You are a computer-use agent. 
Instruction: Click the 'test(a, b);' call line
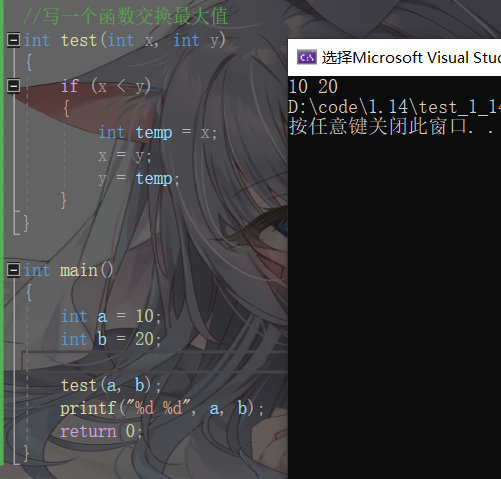click(111, 385)
